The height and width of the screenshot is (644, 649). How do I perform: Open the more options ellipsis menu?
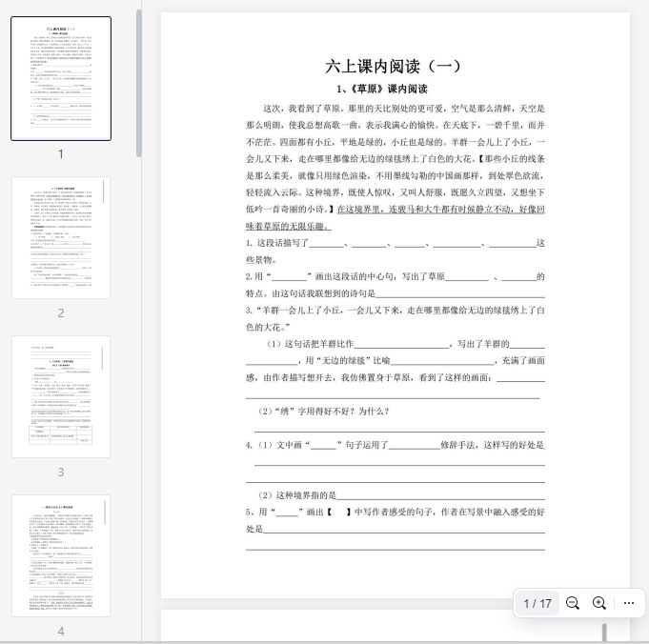point(628,603)
